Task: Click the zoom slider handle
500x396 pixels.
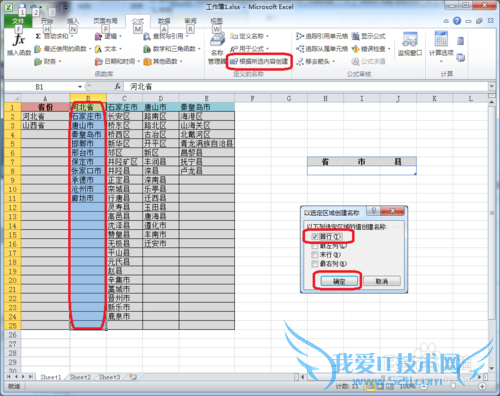Action: [x=453, y=387]
